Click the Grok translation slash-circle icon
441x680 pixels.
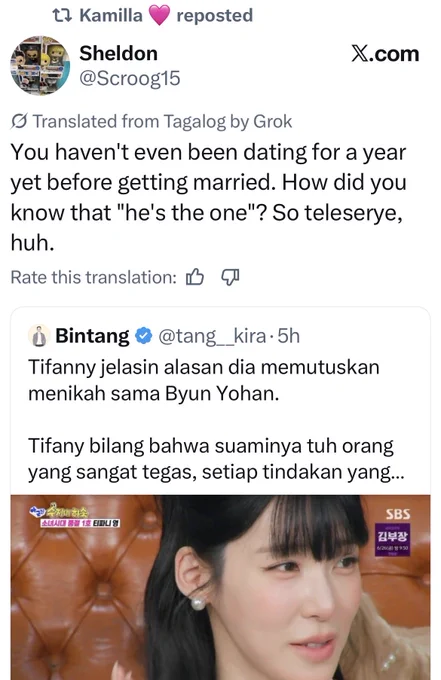coord(19,121)
